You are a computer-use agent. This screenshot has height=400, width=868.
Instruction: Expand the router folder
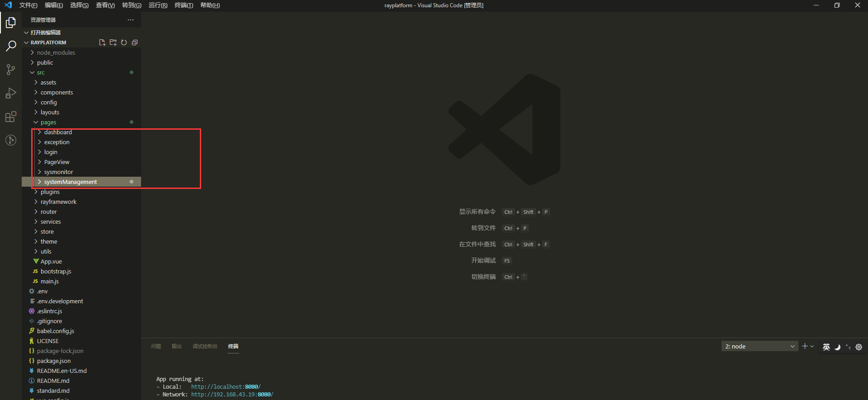click(81, 212)
